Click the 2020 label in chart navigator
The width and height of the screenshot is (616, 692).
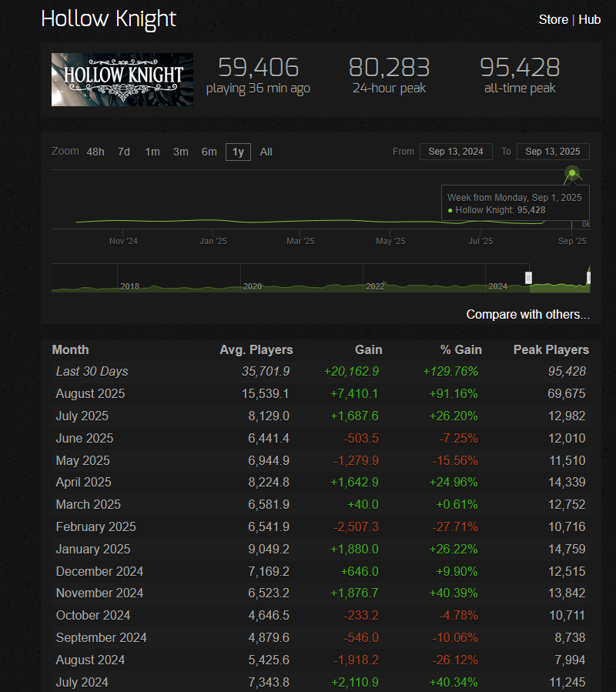click(253, 286)
